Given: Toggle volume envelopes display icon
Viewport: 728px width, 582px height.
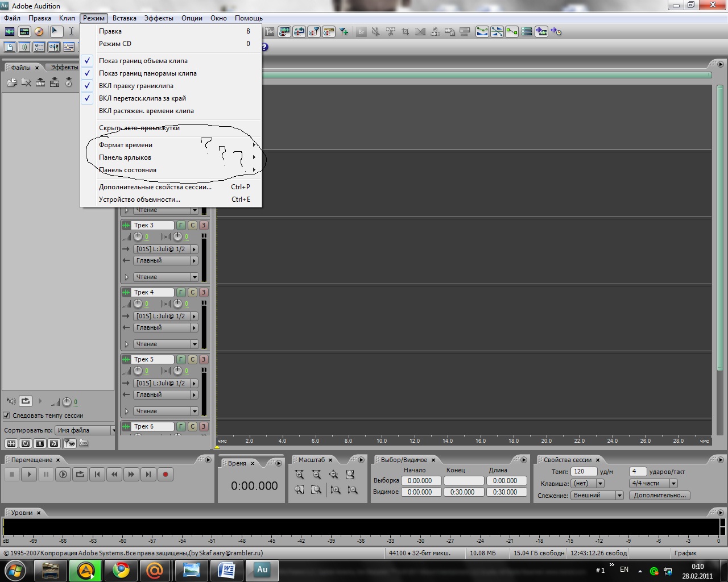Looking at the screenshot, I should tap(482, 32).
